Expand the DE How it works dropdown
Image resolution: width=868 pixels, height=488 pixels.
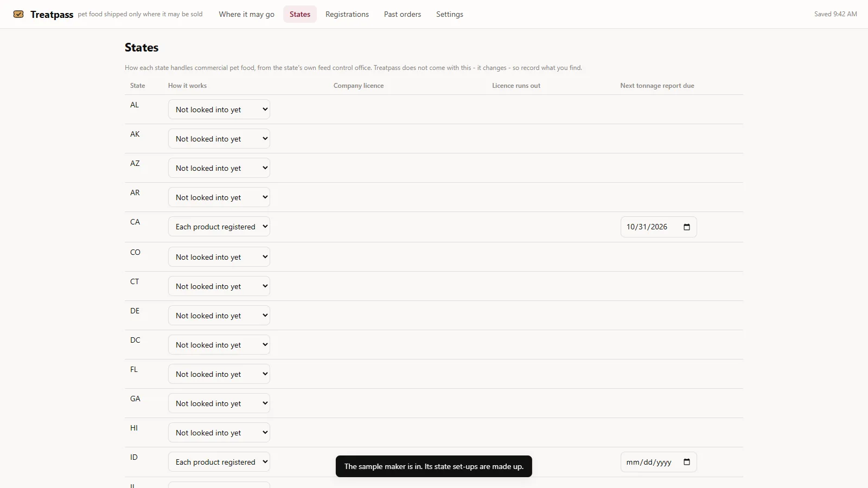pyautogui.click(x=219, y=316)
